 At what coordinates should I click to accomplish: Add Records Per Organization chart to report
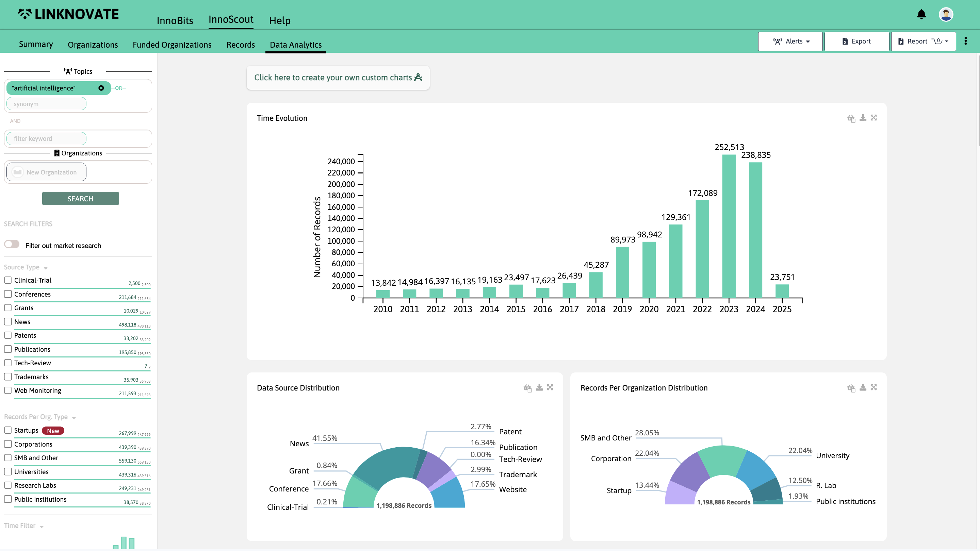[851, 388]
